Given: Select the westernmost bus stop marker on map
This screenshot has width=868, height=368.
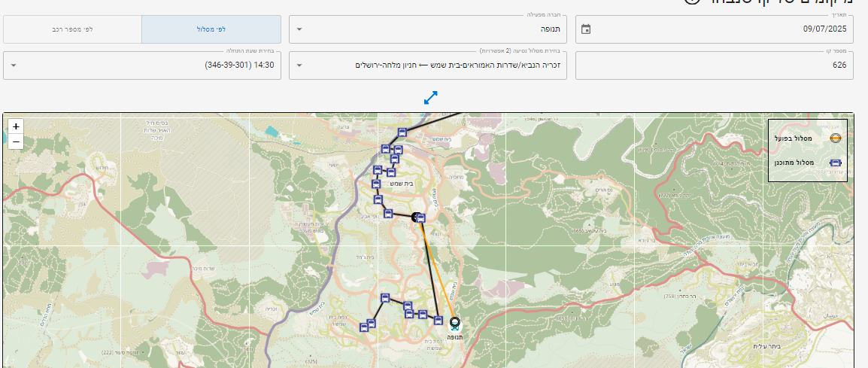Looking at the screenshot, I should pyautogui.click(x=364, y=327).
